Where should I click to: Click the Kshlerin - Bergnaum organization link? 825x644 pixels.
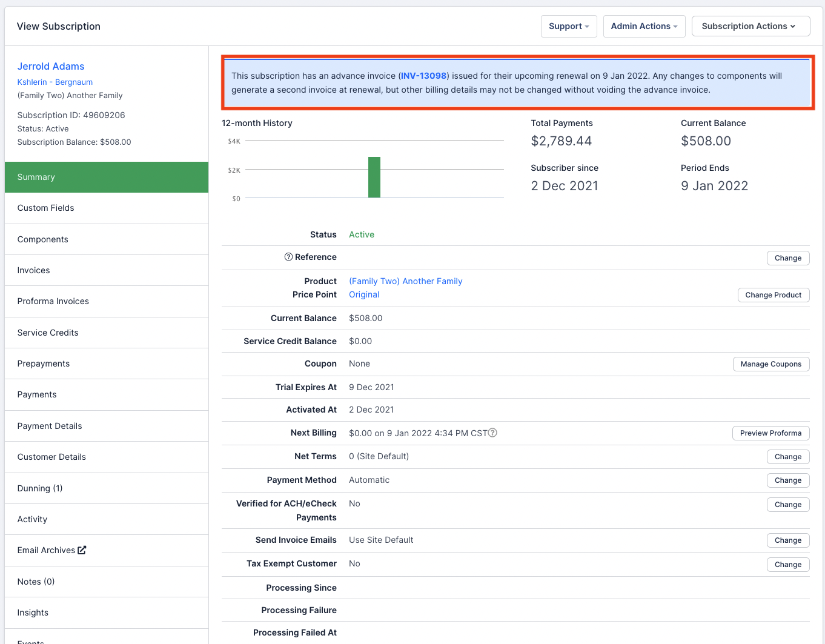click(x=55, y=82)
